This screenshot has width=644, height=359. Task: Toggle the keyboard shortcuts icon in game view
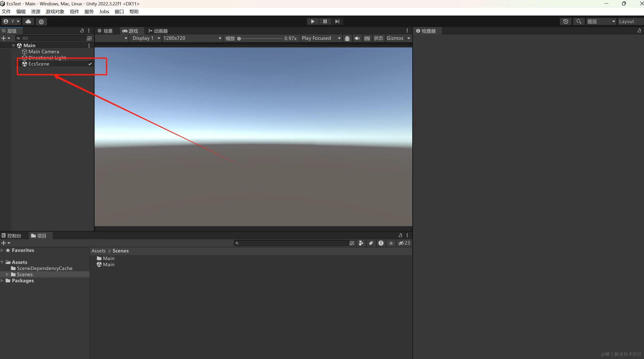(367, 38)
